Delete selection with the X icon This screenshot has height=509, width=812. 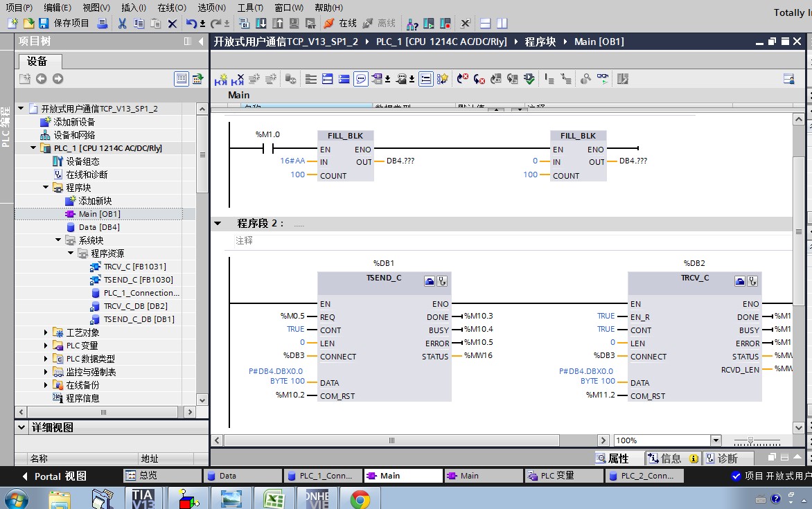pyautogui.click(x=173, y=24)
